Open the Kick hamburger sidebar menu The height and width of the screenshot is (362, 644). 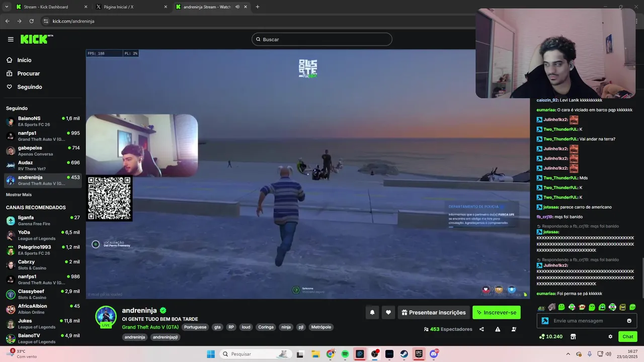(x=11, y=39)
